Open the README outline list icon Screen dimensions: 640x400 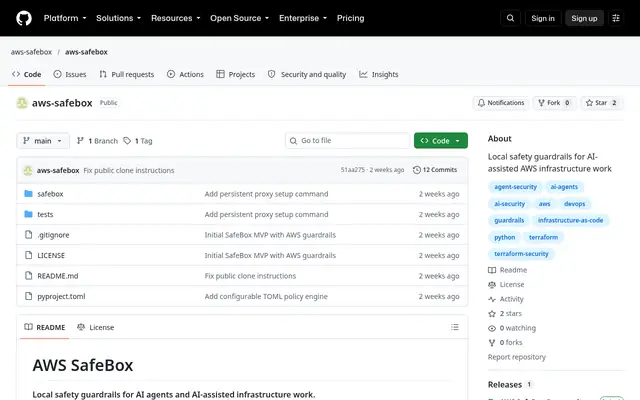click(455, 327)
